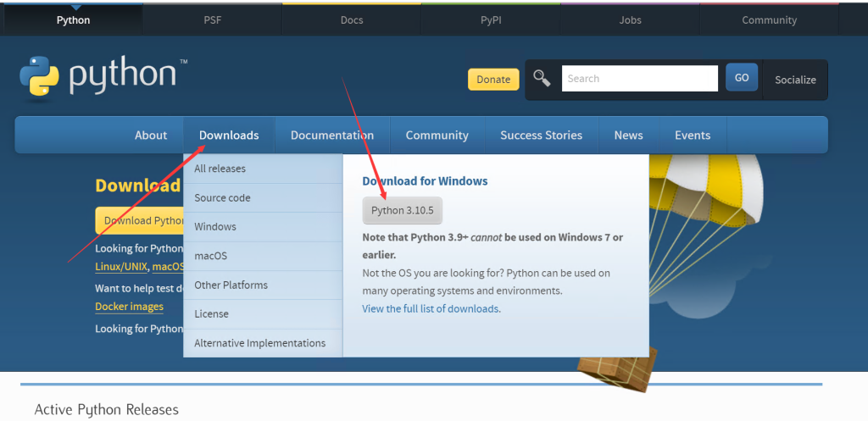The width and height of the screenshot is (868, 421).
Task: Open the Success Stories menu
Action: coord(542,135)
